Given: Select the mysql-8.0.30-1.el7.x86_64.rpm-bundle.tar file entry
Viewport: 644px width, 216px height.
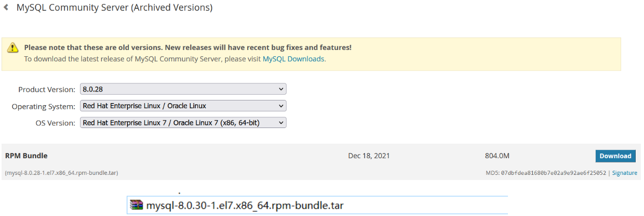Looking at the screenshot, I should click(x=245, y=205).
